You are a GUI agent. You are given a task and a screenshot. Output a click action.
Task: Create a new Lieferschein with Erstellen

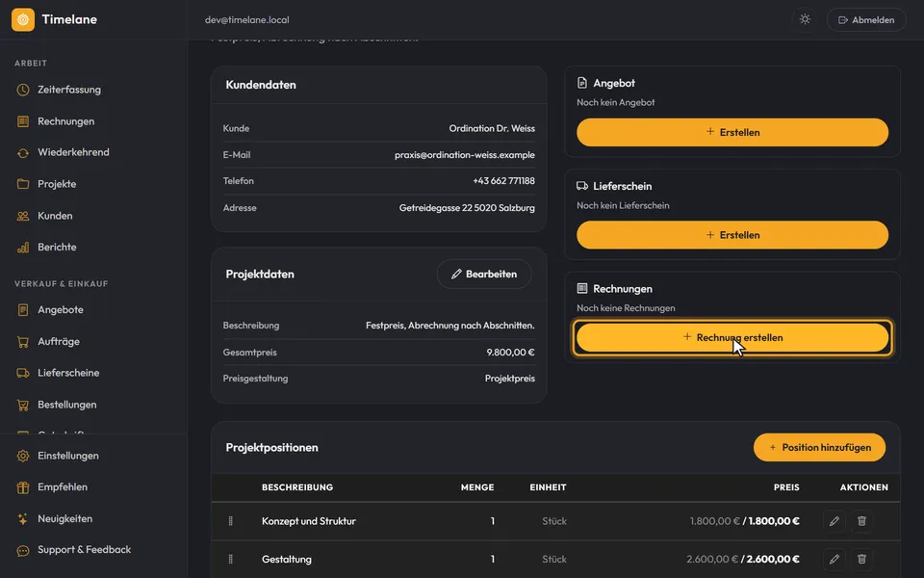732,235
